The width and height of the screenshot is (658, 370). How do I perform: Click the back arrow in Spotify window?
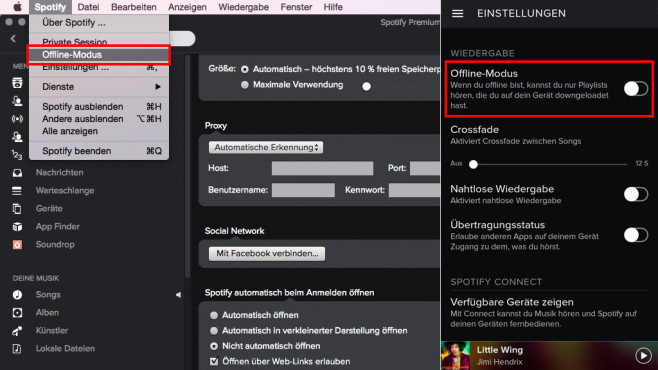[x=13, y=39]
